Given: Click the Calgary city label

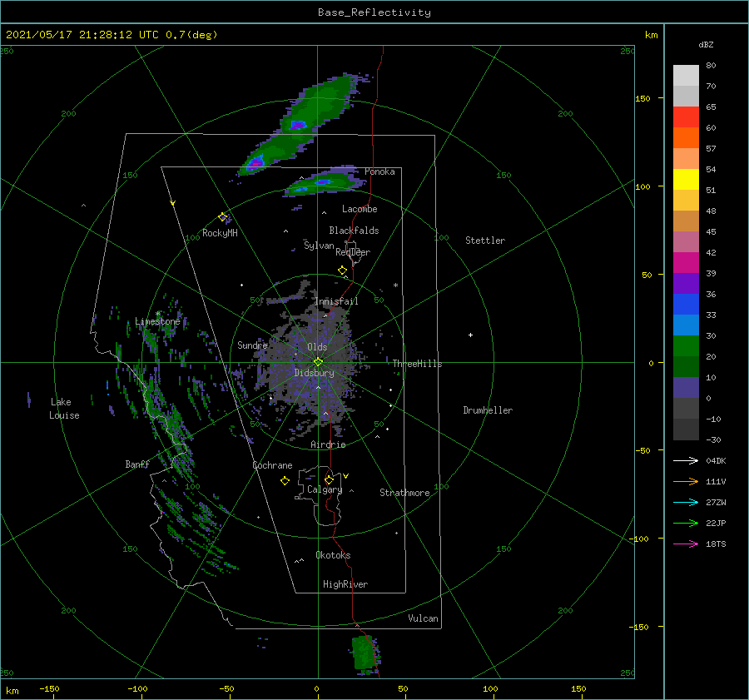Looking at the screenshot, I should [x=325, y=489].
